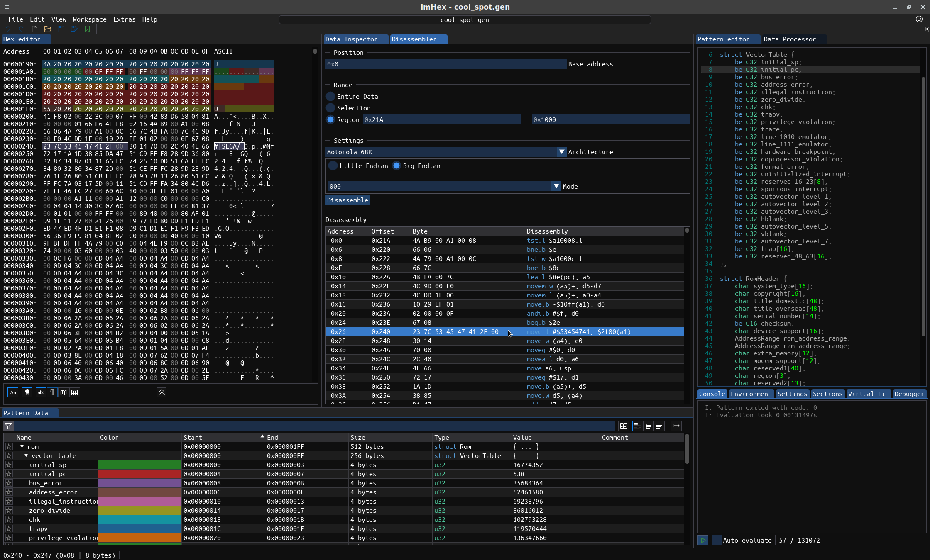Click the play/evaluate icon in Pattern Data
930x560 pixels.
click(x=702, y=540)
